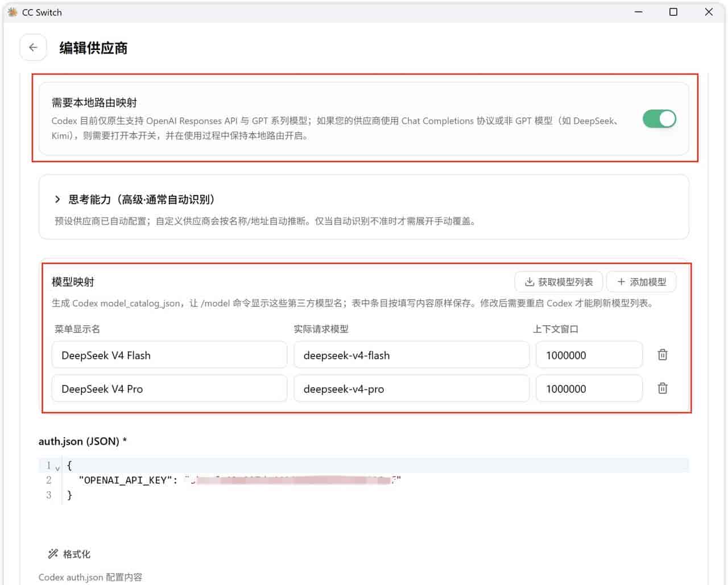Image resolution: width=728 pixels, height=585 pixels.
Task: Minimize the CC Switch window
Action: (x=639, y=12)
